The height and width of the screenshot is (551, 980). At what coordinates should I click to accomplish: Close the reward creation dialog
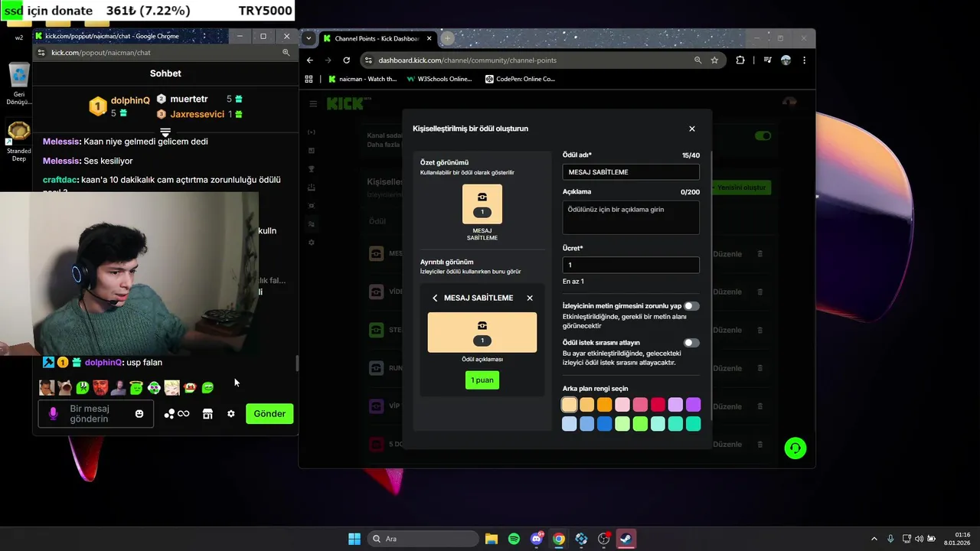click(x=692, y=129)
